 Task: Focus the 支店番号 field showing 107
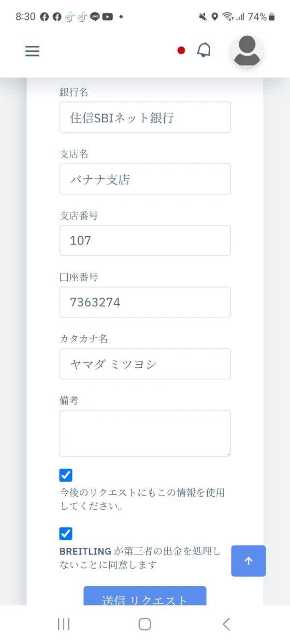coord(145,240)
